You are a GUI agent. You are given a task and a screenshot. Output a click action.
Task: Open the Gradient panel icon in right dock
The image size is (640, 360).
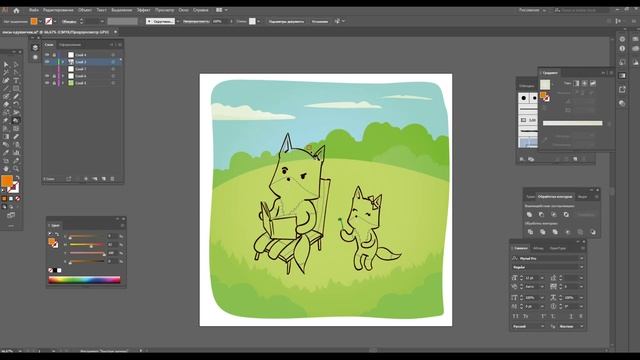[622, 76]
